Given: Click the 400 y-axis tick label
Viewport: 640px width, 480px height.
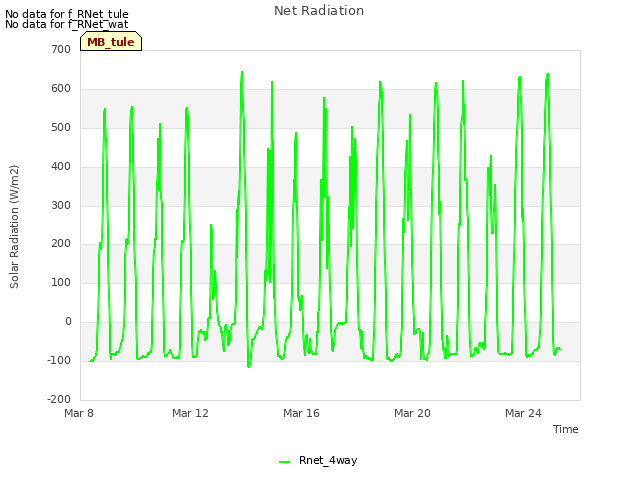Looking at the screenshot, I should point(61,167).
